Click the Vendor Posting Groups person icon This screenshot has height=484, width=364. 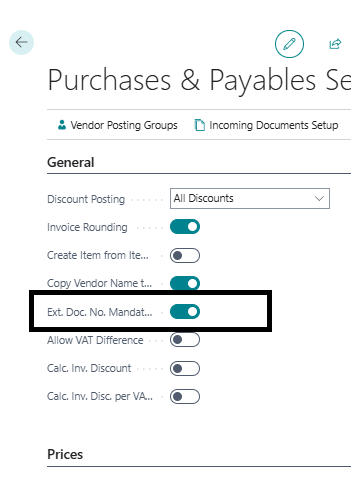tap(62, 125)
